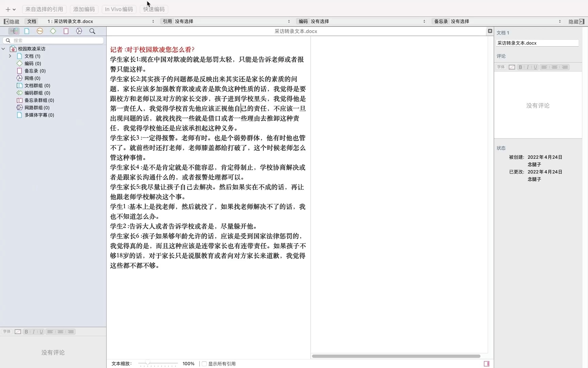This screenshot has width=588, height=368.
Task: Open the dropdown arrow beside the plus button
Action: [x=14, y=10]
